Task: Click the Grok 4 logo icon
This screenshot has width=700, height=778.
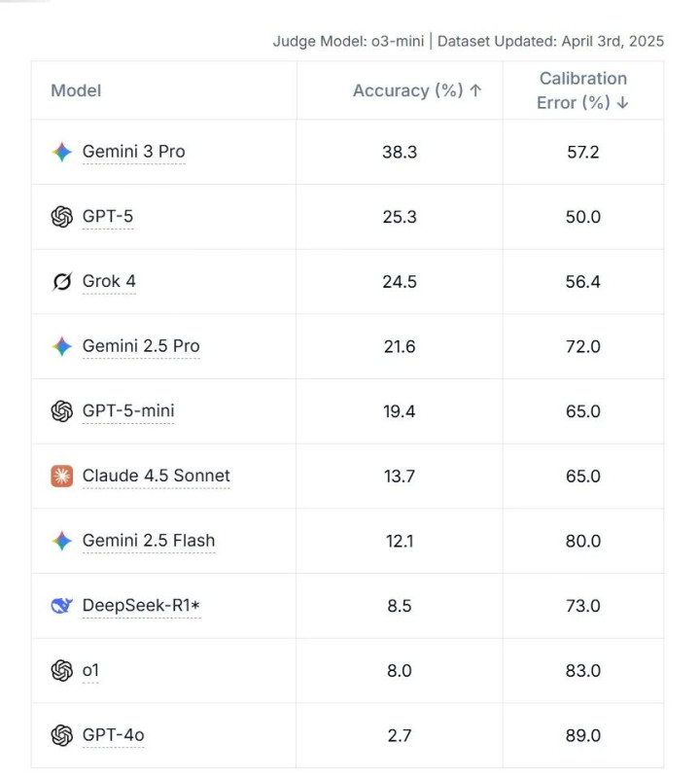Action: click(62, 282)
